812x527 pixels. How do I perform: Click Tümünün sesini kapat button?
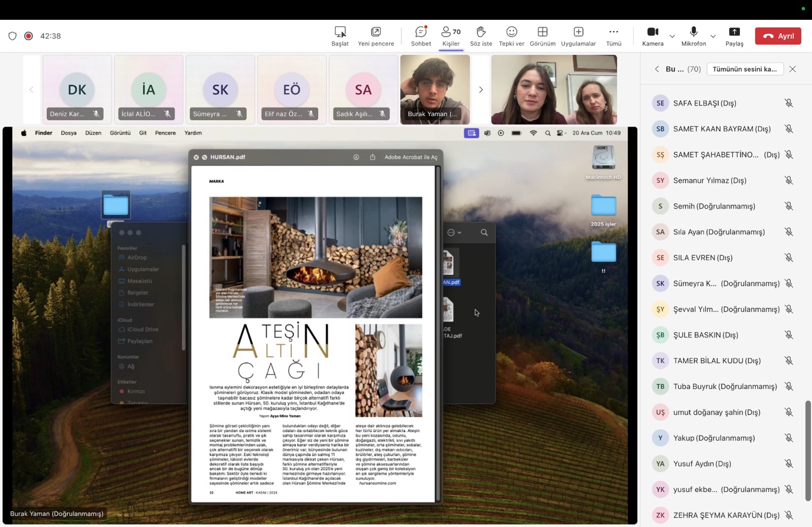click(745, 69)
